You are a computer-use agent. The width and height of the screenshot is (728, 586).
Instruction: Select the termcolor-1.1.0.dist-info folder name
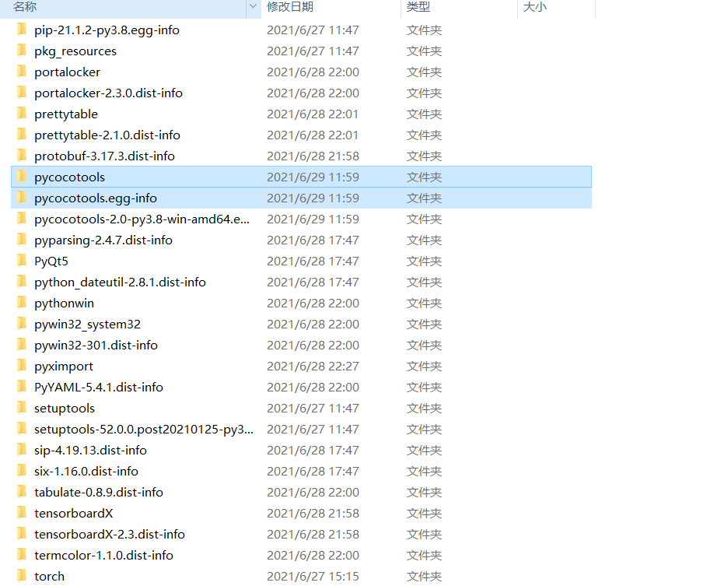(x=103, y=556)
